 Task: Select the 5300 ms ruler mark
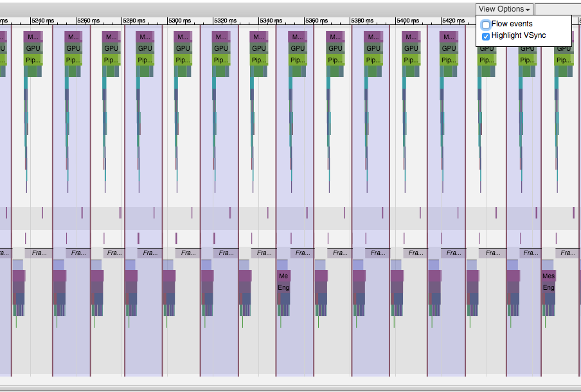(x=180, y=21)
